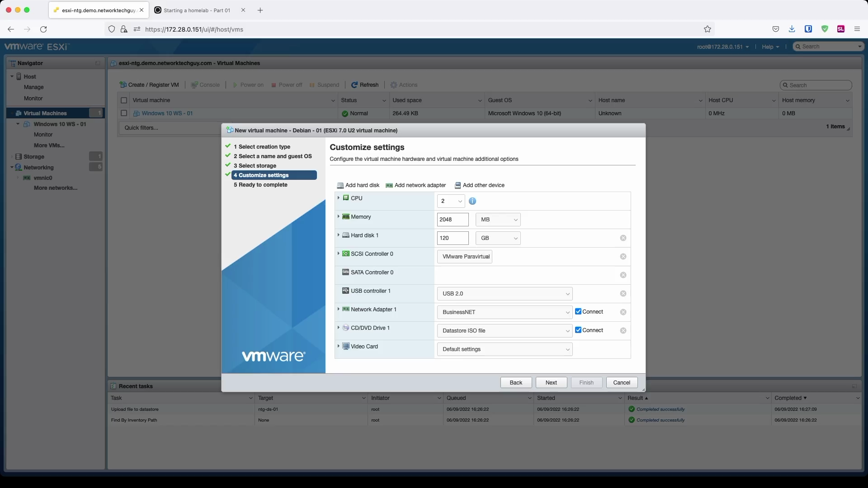
Task: Expand CD/DVD Drive 1 settings
Action: [x=338, y=328]
